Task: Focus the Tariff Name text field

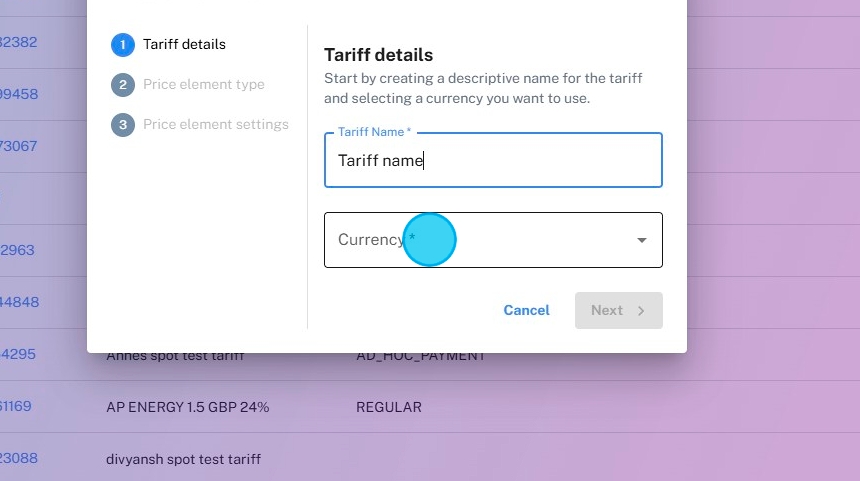Action: click(x=493, y=161)
